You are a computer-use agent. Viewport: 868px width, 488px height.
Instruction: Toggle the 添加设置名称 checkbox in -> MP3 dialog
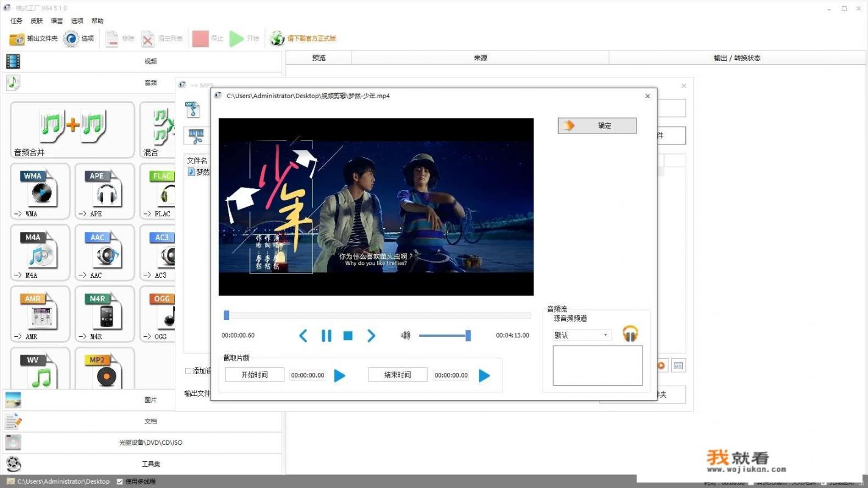coord(188,371)
